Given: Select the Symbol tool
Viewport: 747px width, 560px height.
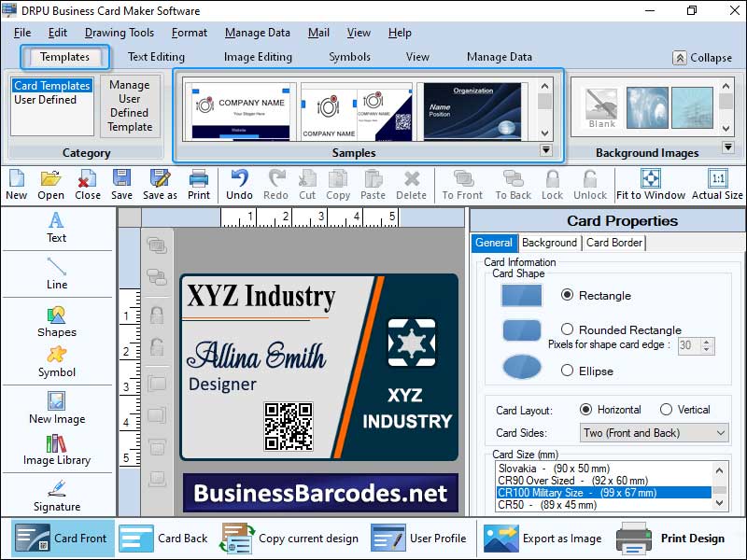Looking at the screenshot, I should [57, 362].
